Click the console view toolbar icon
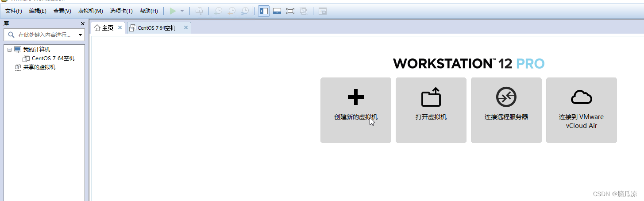Image resolution: width=644 pixels, height=201 pixels. tap(322, 11)
